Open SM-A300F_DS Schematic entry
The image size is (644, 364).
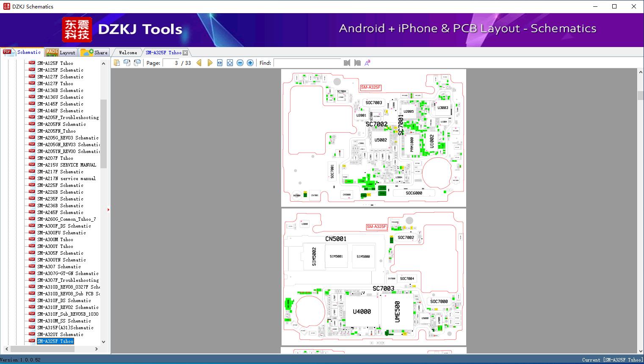[x=64, y=226]
